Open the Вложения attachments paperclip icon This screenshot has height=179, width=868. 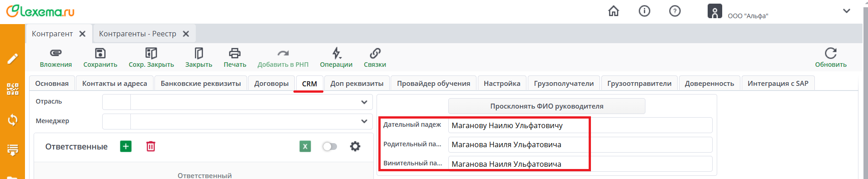click(x=56, y=53)
